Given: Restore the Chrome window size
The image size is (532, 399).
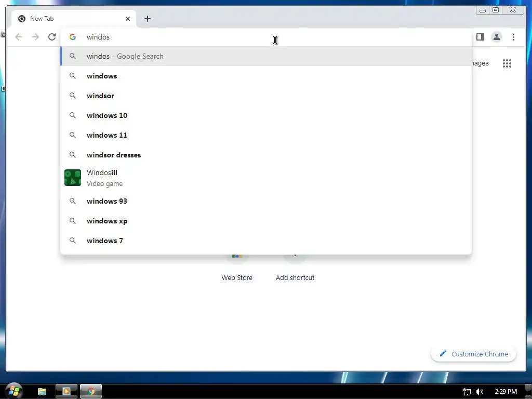Looking at the screenshot, I should click(496, 10).
